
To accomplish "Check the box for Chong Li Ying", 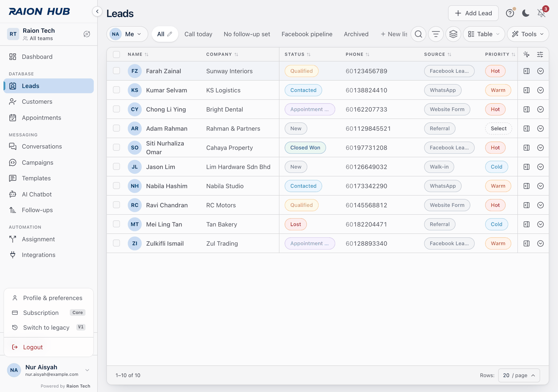I will tap(116, 109).
